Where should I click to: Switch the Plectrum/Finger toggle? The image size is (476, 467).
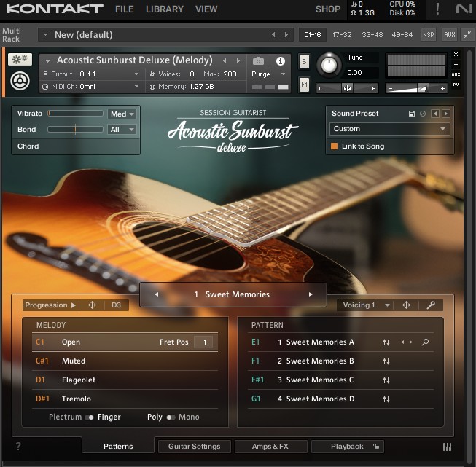click(89, 417)
